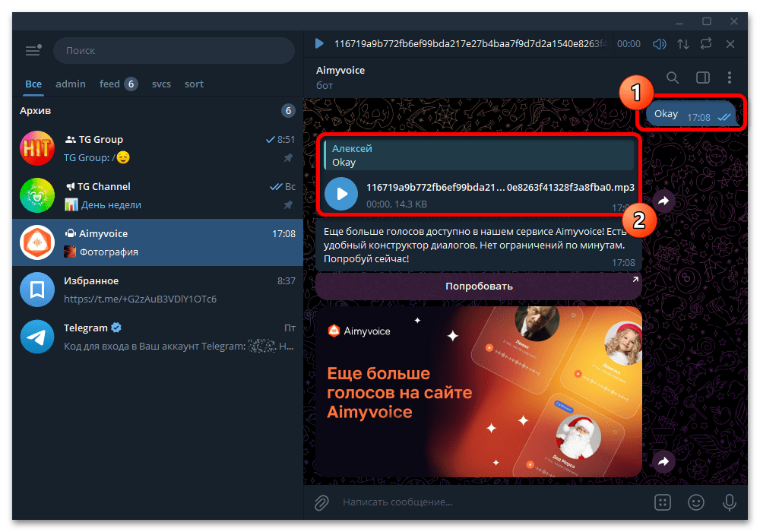Open the TG Group chat
Image resolution: width=760 pixels, height=532 pixels.
tap(157, 148)
